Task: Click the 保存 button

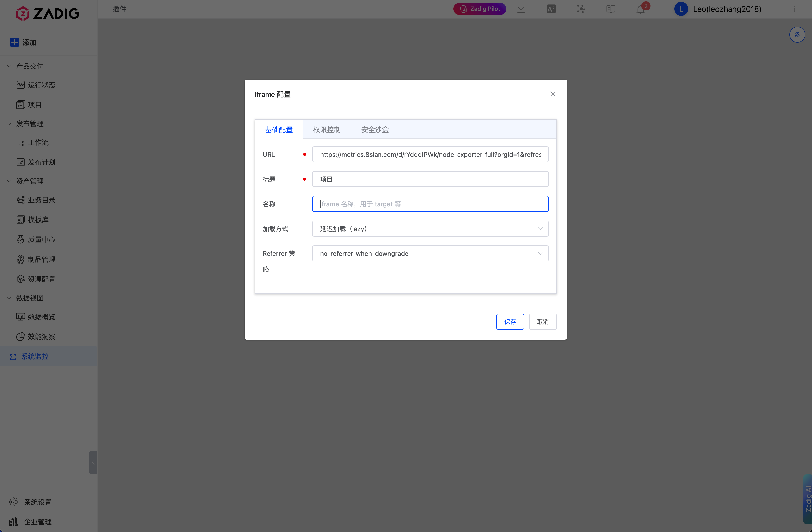Action: point(510,321)
